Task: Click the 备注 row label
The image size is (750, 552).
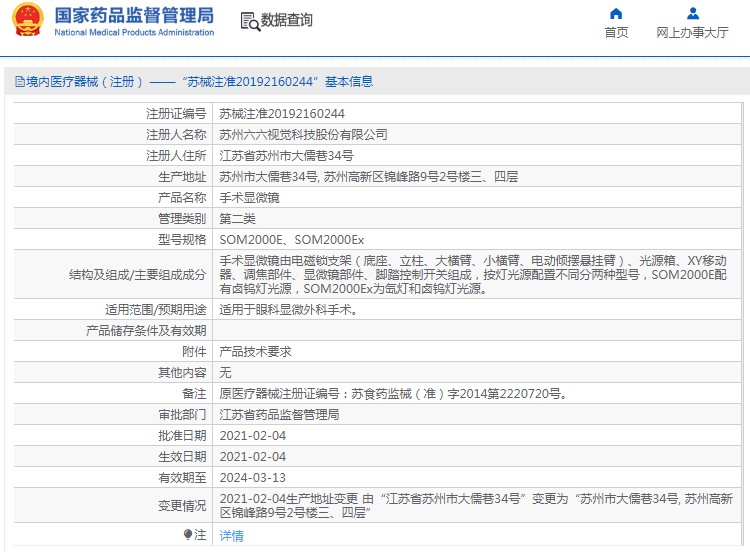Action: coord(194,394)
